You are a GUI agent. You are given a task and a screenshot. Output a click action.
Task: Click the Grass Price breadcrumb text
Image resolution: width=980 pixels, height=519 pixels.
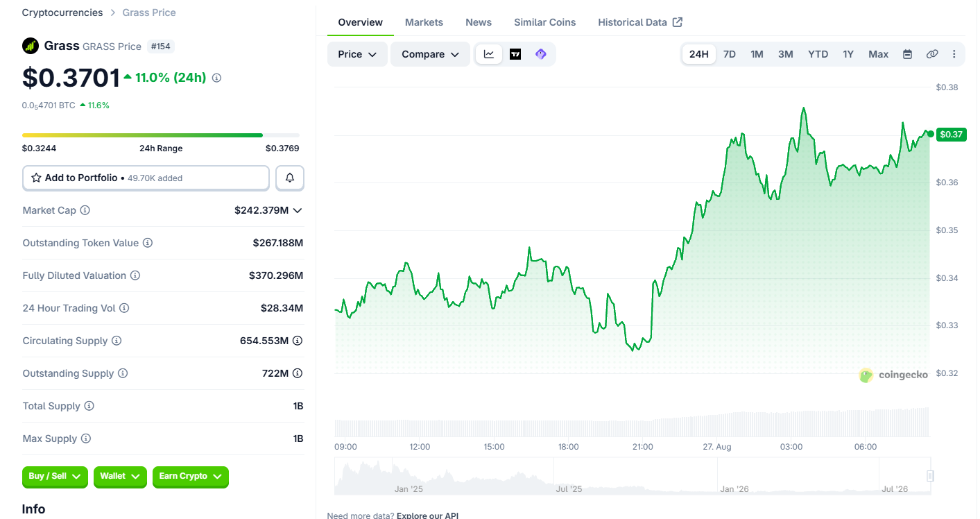(149, 12)
